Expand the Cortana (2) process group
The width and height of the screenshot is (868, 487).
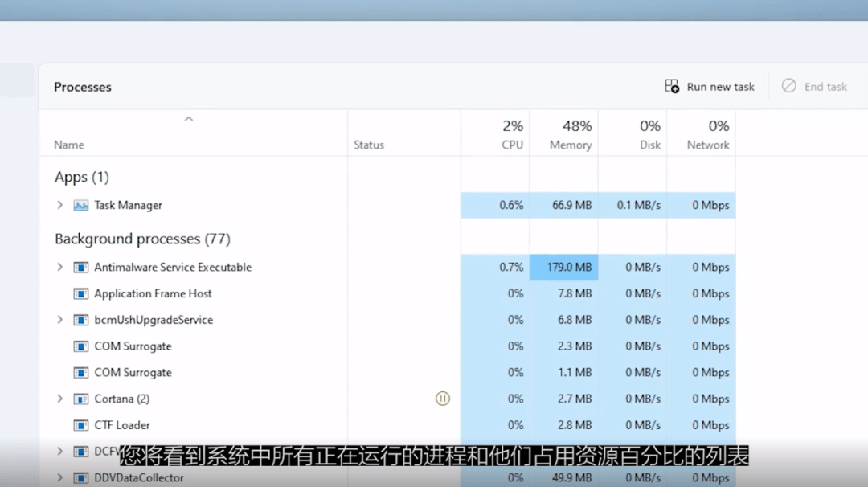pyautogui.click(x=59, y=399)
